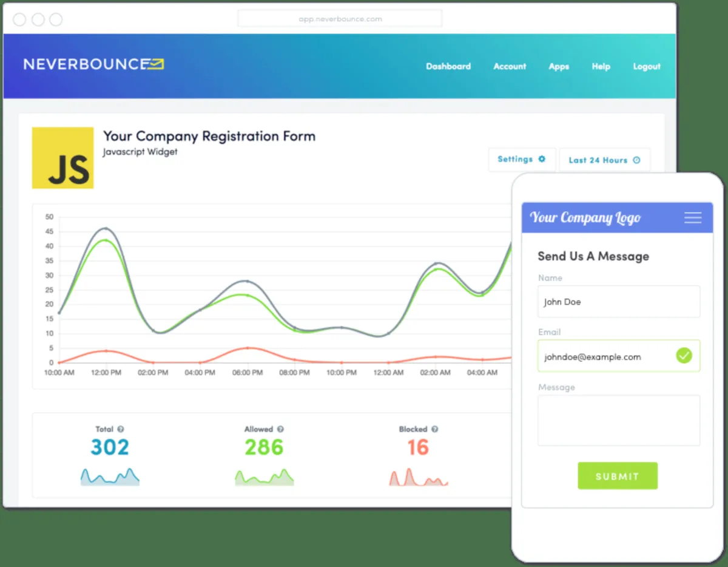Click the yellow JS widget icon

tap(62, 158)
